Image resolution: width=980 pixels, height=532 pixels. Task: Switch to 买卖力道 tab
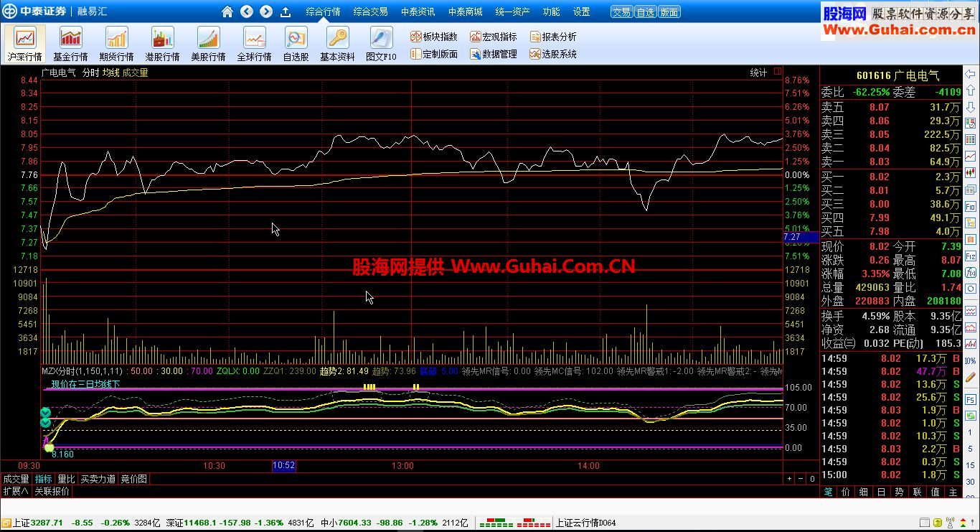[x=98, y=479]
